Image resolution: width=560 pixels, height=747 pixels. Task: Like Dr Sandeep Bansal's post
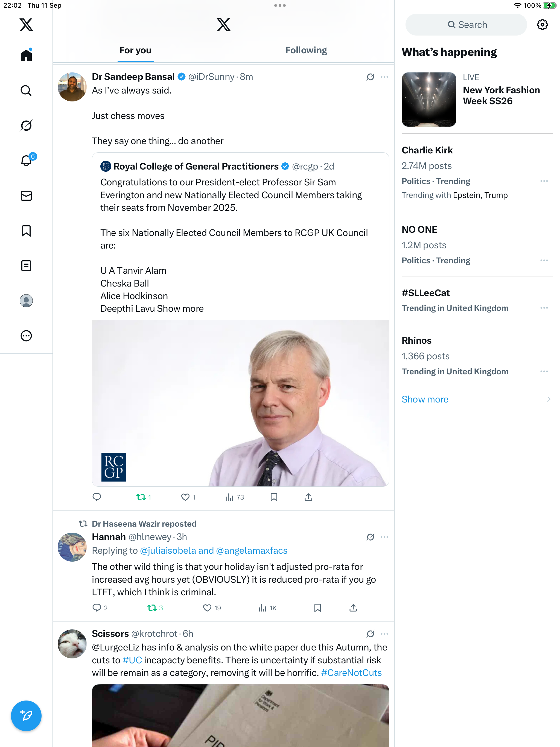coord(185,497)
